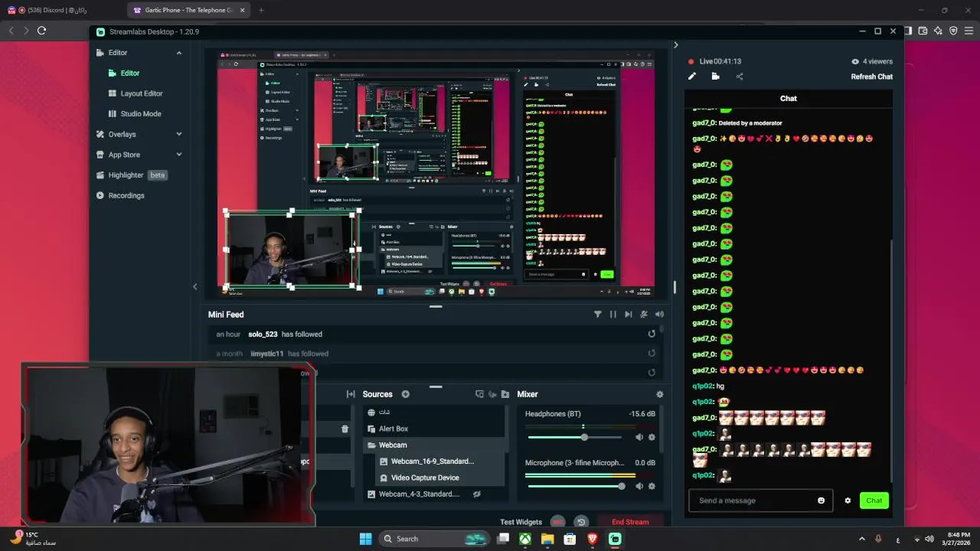The width and height of the screenshot is (980, 551).
Task: Open File Explorer from taskbar
Action: tap(547, 539)
